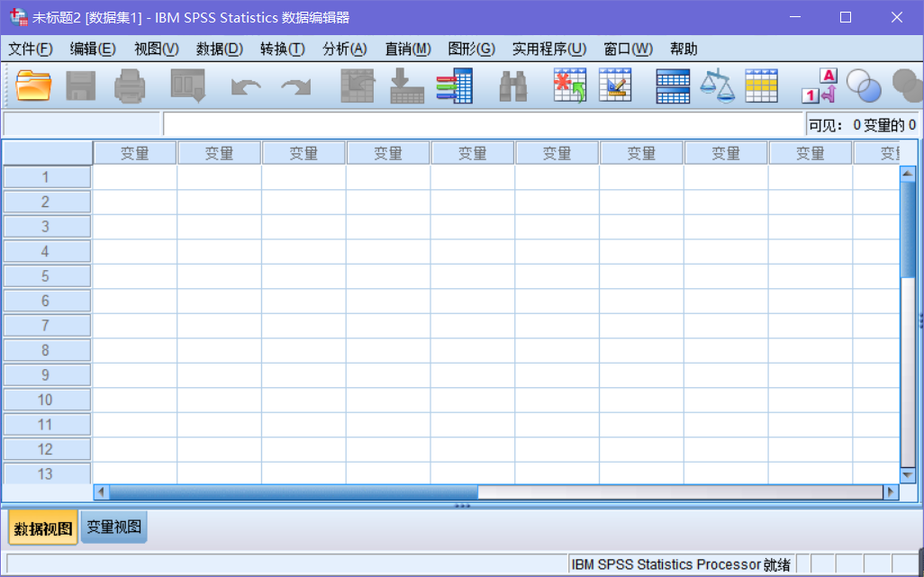The height and width of the screenshot is (577, 924).
Task: Switch to the 变量视图 tab
Action: (113, 527)
